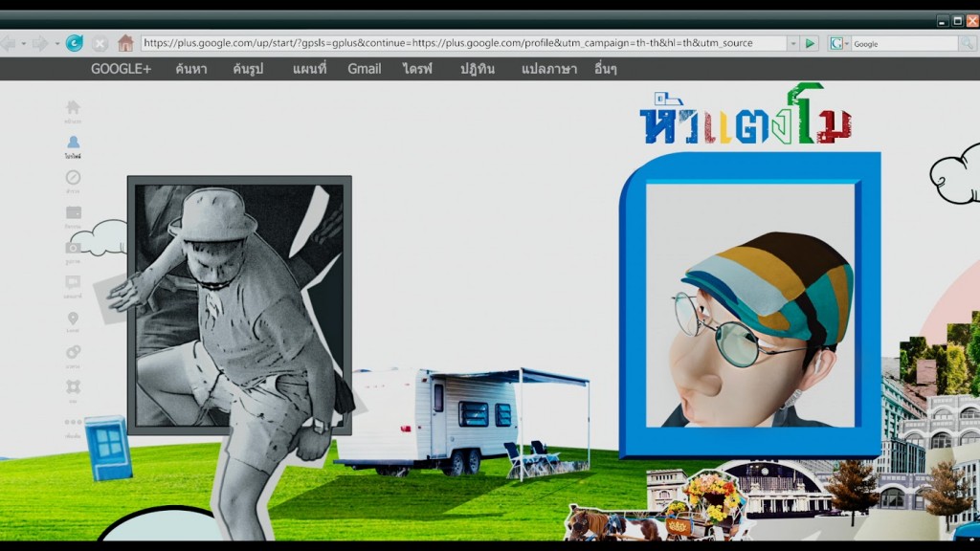The image size is (980, 551).
Task: Close the browser window
Action: click(972, 21)
